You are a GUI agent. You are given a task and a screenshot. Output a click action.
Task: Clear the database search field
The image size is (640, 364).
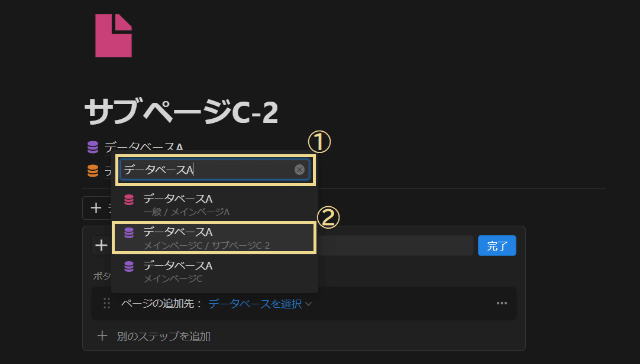(299, 170)
